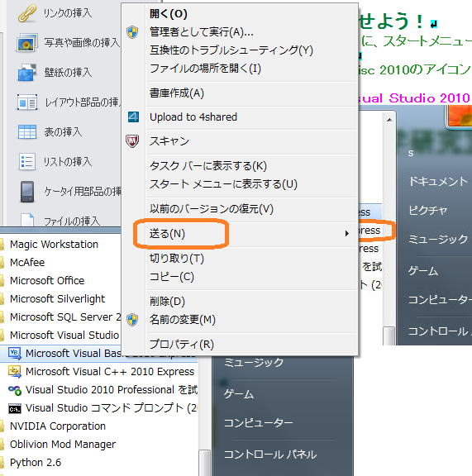Screen dimensions: 472x476
Task: Open ミュージック in the lower Start menu
Action: 254,362
